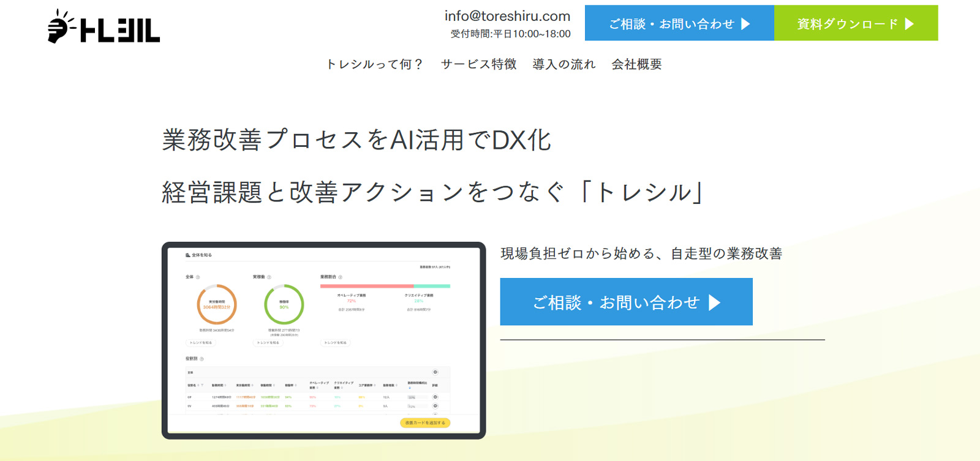Click the 全体を知る chart icon in the dashboard
The height and width of the screenshot is (461, 980).
coord(187,255)
